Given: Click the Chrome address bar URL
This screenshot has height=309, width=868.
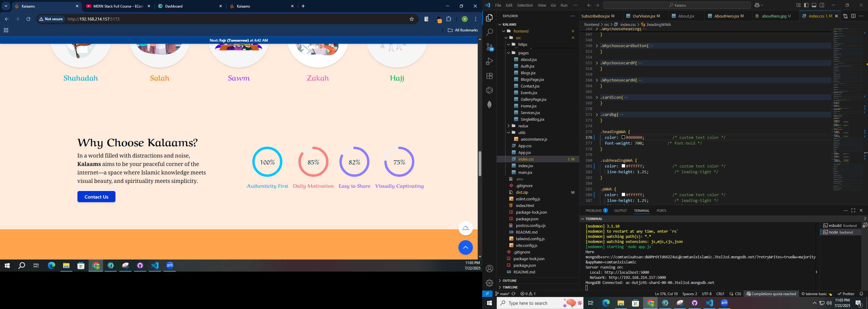Looking at the screenshot, I should point(94,19).
